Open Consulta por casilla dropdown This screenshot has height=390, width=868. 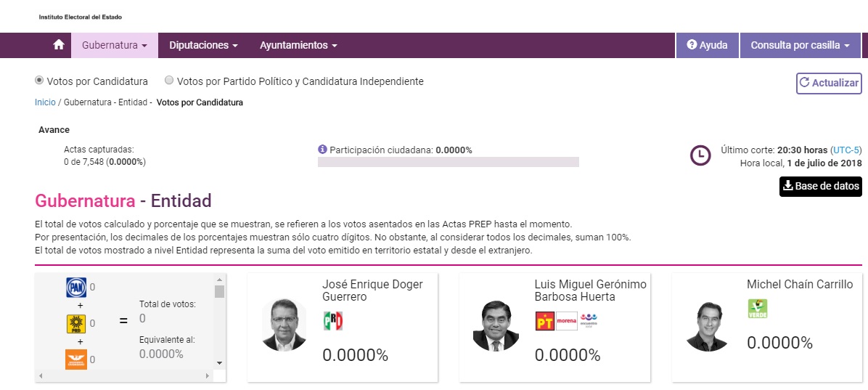(800, 45)
